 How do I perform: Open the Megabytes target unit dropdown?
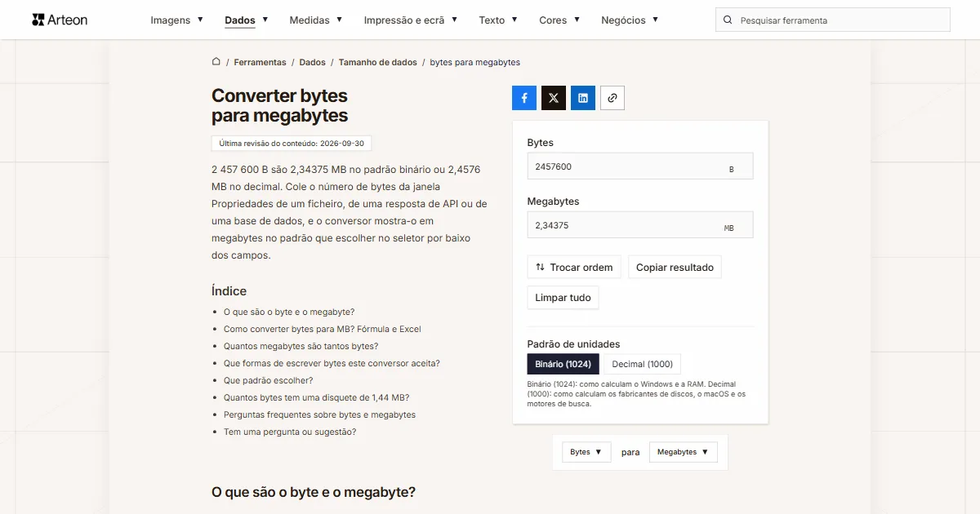click(x=684, y=452)
